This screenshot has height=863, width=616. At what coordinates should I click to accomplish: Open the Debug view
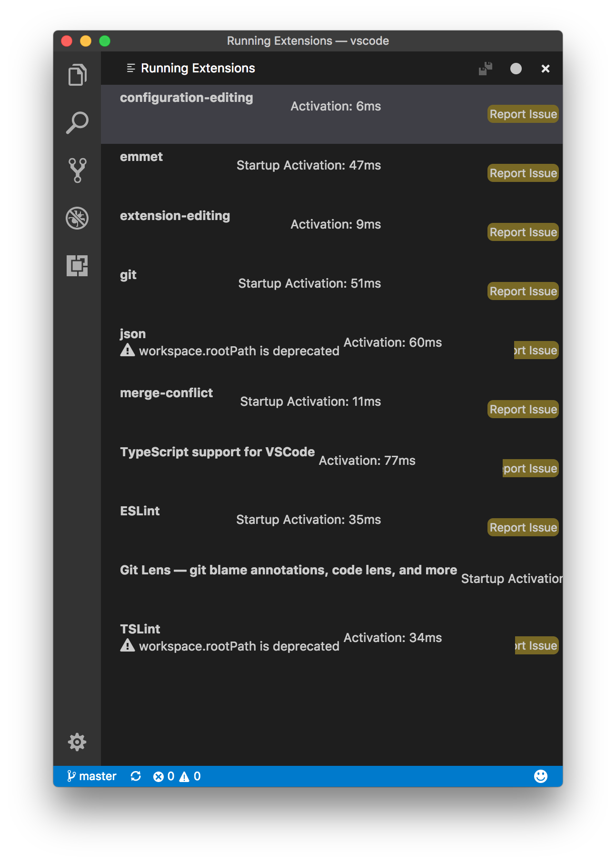[x=76, y=218]
